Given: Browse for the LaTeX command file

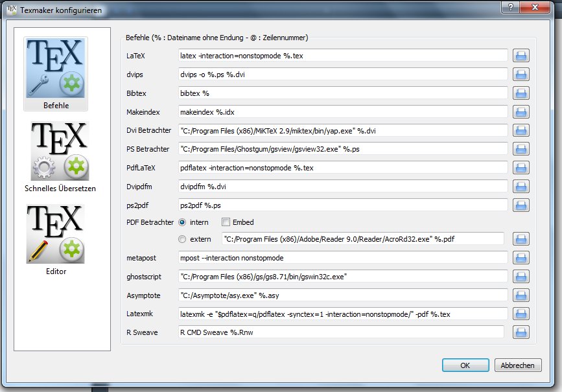Looking at the screenshot, I should 521,56.
